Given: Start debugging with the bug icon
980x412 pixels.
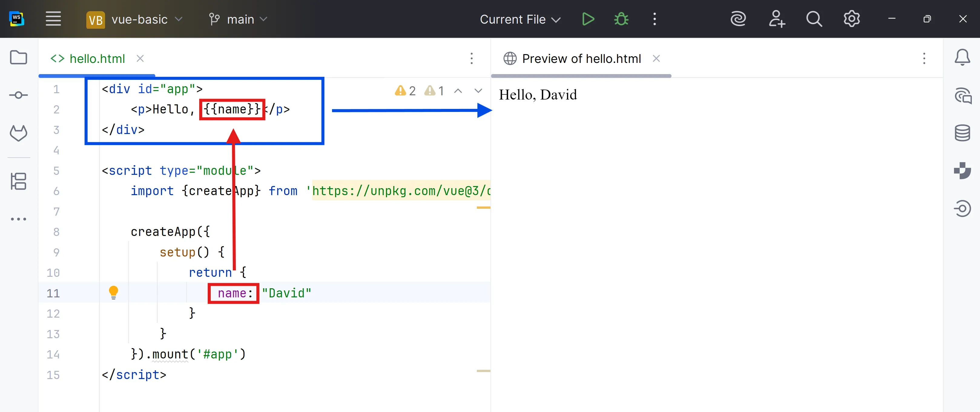Looking at the screenshot, I should 621,19.
